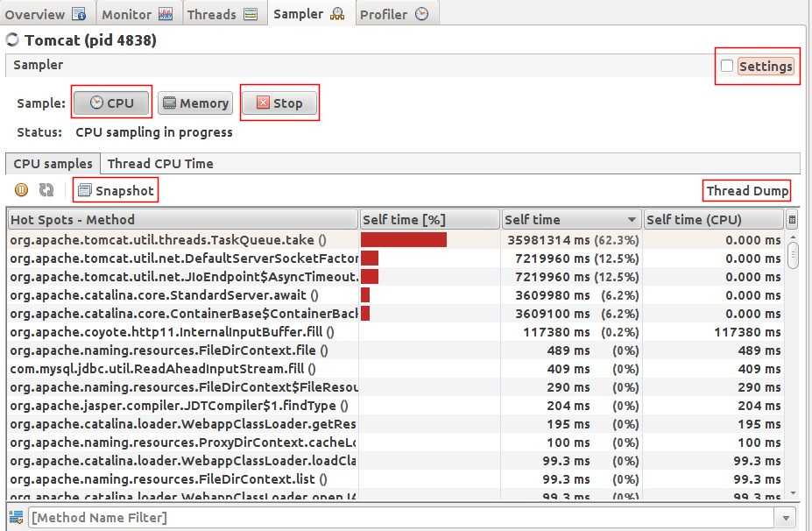Enable the Settings checkbox
The width and height of the screenshot is (812, 531).
726,66
